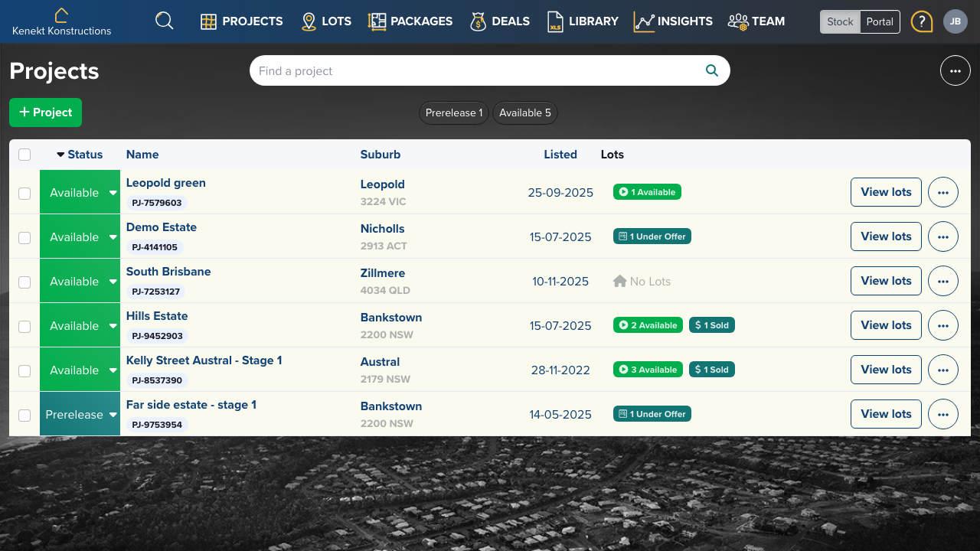The image size is (980, 551).
Task: Click the green add Project button
Action: click(x=45, y=112)
